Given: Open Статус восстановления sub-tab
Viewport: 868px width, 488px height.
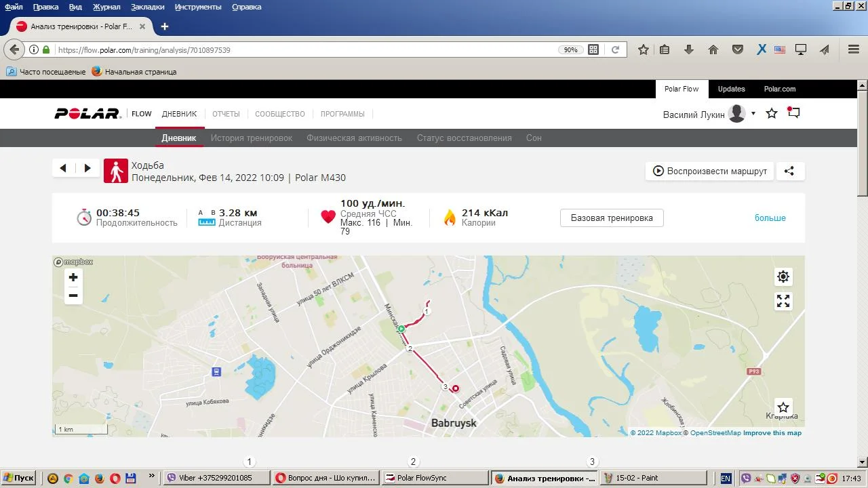Looking at the screenshot, I should pos(465,138).
